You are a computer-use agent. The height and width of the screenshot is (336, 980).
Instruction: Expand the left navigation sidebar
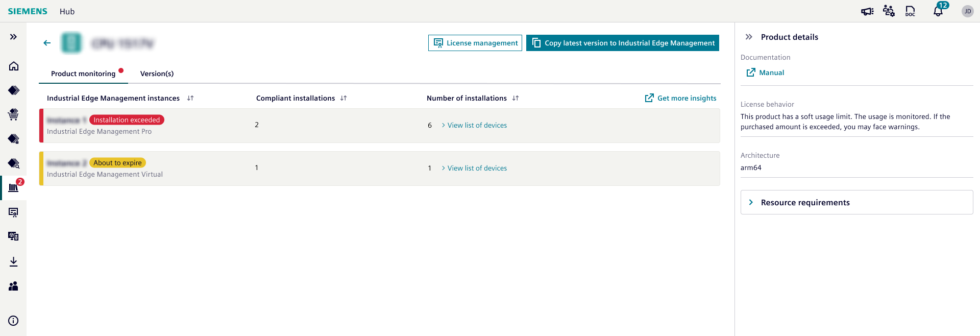[x=14, y=37]
